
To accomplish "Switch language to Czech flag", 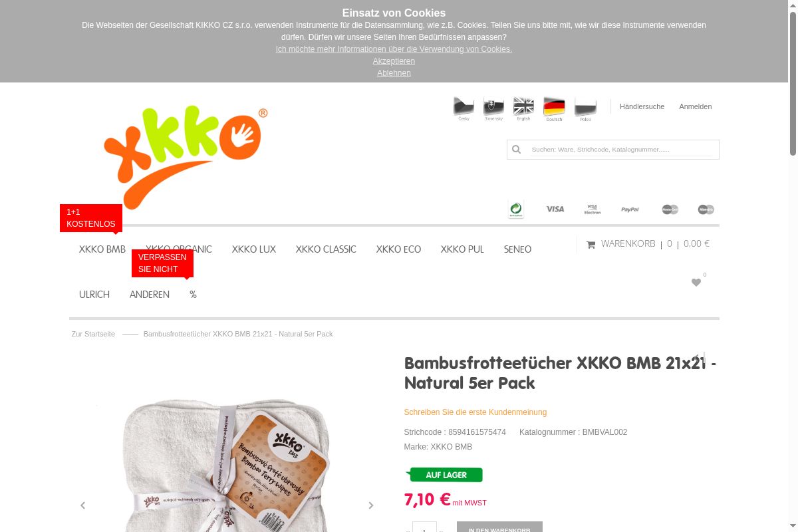I will (464, 108).
